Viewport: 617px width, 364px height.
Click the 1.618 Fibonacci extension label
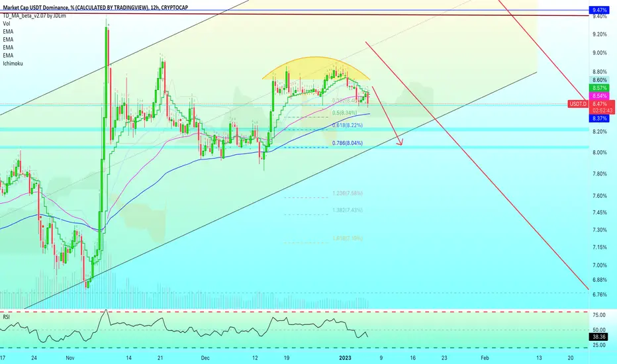point(347,238)
